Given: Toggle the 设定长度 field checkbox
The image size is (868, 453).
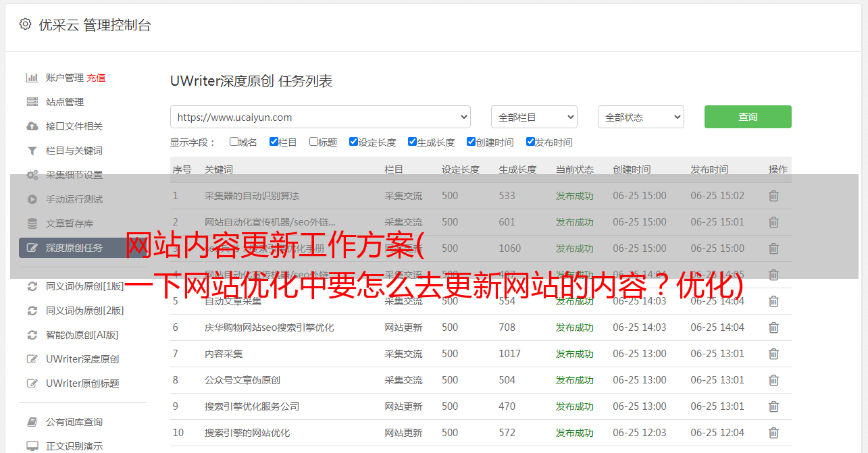Looking at the screenshot, I should click(353, 142).
